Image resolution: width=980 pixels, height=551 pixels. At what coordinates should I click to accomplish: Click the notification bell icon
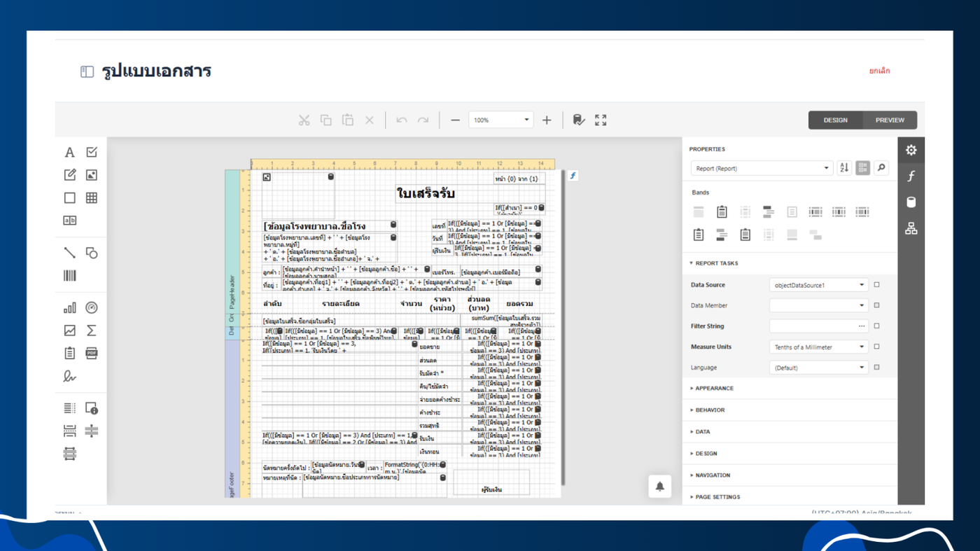659,487
